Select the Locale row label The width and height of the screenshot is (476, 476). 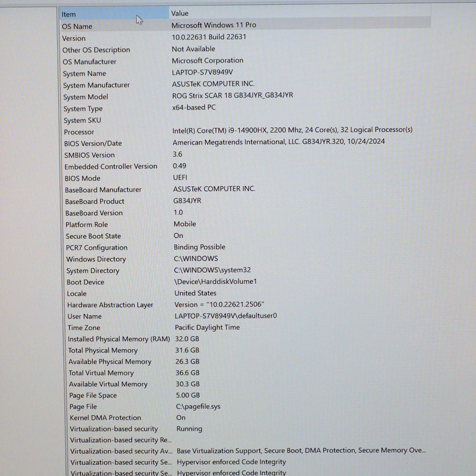[x=77, y=294]
